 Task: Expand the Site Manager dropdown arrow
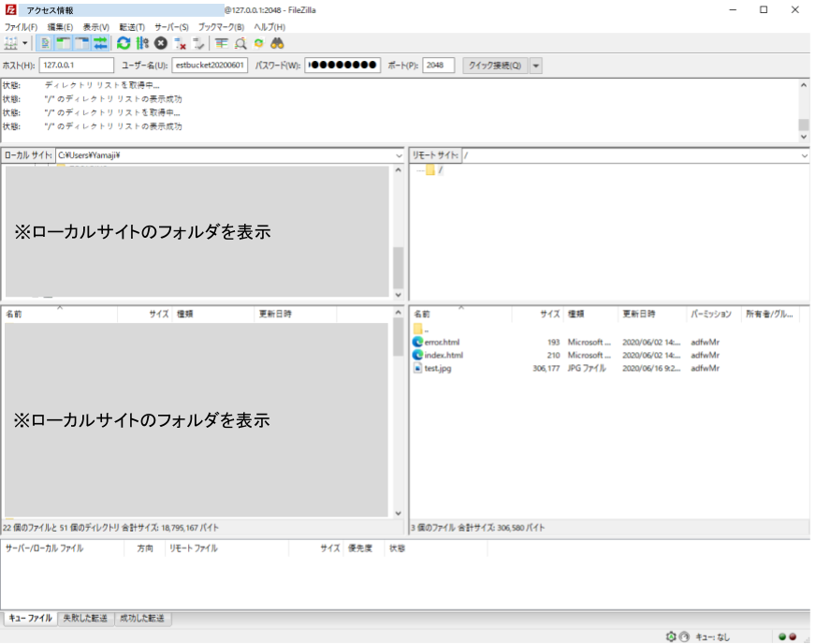24,43
